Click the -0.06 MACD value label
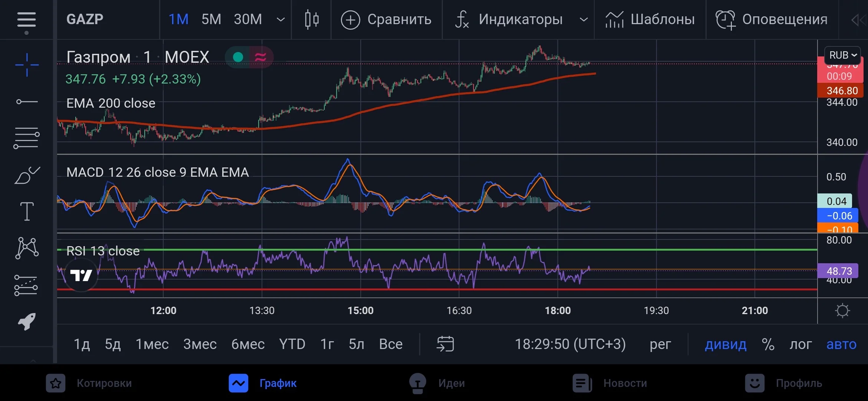 [838, 216]
